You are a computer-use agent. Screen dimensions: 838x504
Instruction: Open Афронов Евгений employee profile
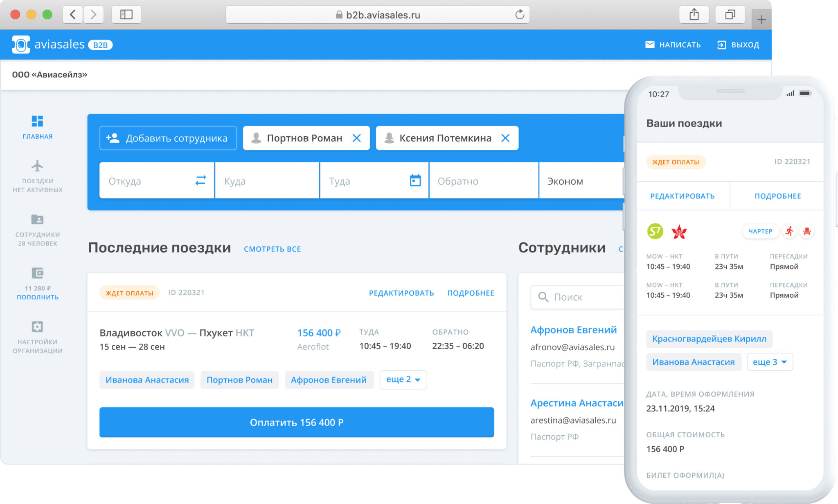(x=573, y=330)
